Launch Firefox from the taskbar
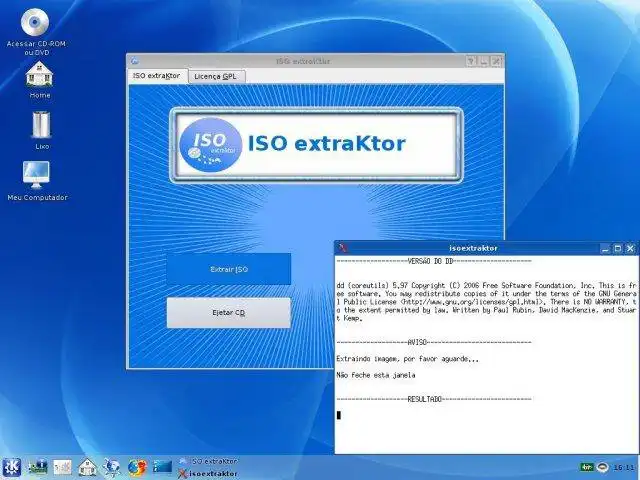 pos(137,467)
